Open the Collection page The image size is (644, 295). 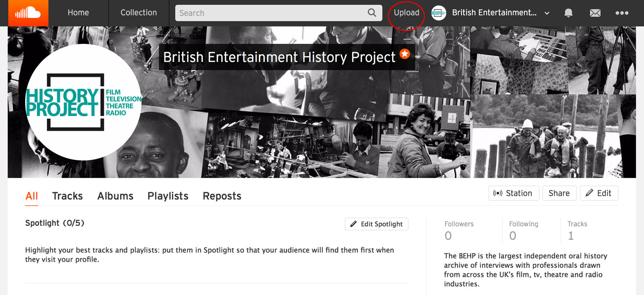pyautogui.click(x=139, y=13)
